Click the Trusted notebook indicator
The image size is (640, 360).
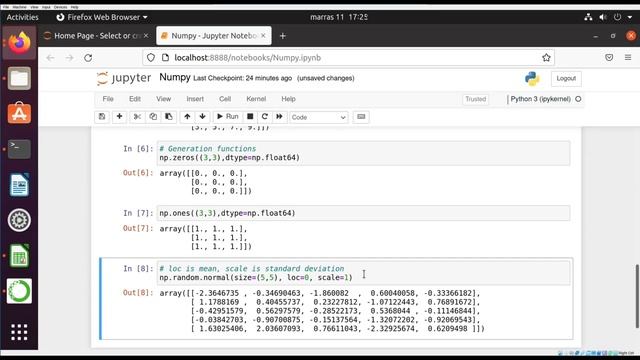476,99
